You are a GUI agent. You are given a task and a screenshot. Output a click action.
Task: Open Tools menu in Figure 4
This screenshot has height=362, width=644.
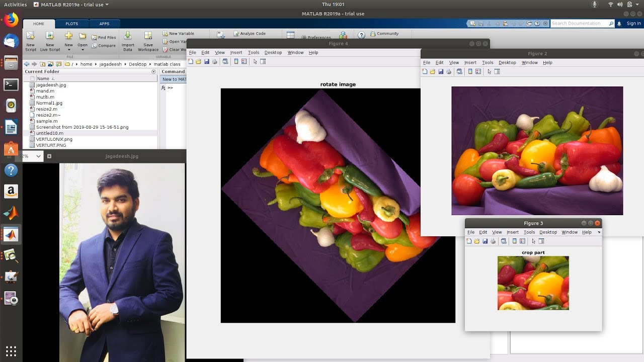pos(254,52)
